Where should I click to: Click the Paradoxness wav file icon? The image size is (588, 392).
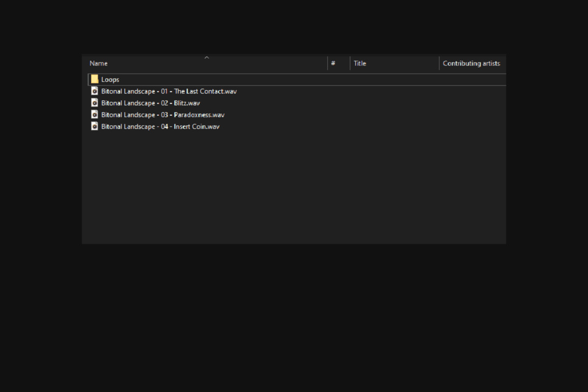[95, 115]
